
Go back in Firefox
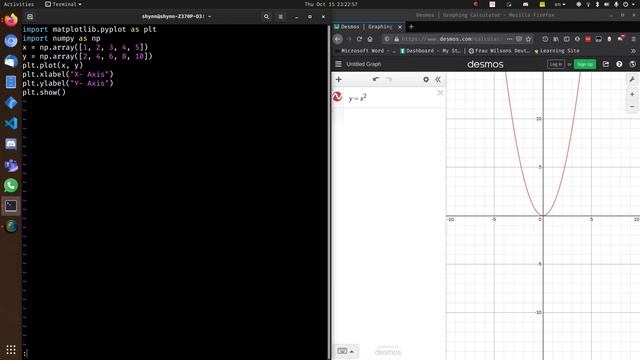click(x=338, y=39)
